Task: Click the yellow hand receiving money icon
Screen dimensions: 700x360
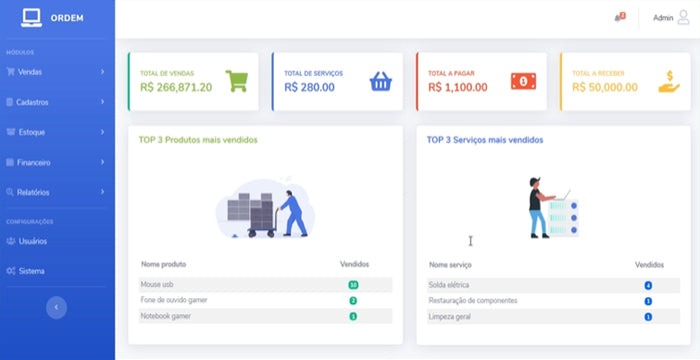Action: click(669, 81)
